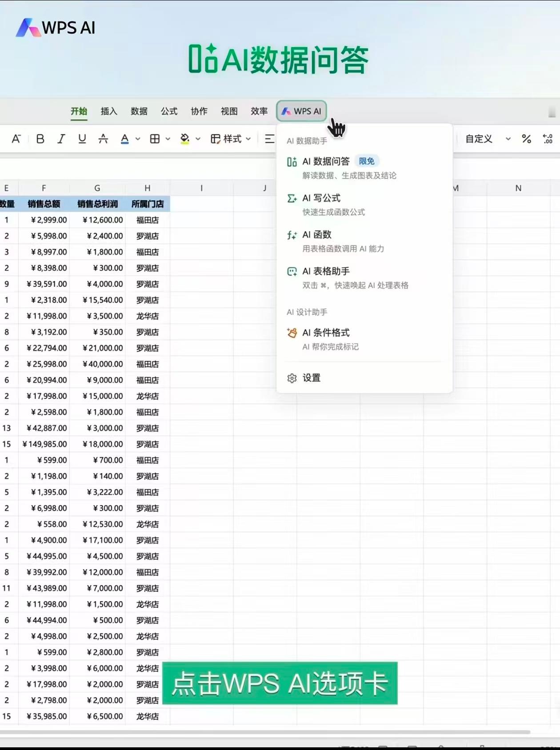This screenshot has width=560, height=750.
Task: Open the 自定义 number format dropdown
Action: [488, 139]
